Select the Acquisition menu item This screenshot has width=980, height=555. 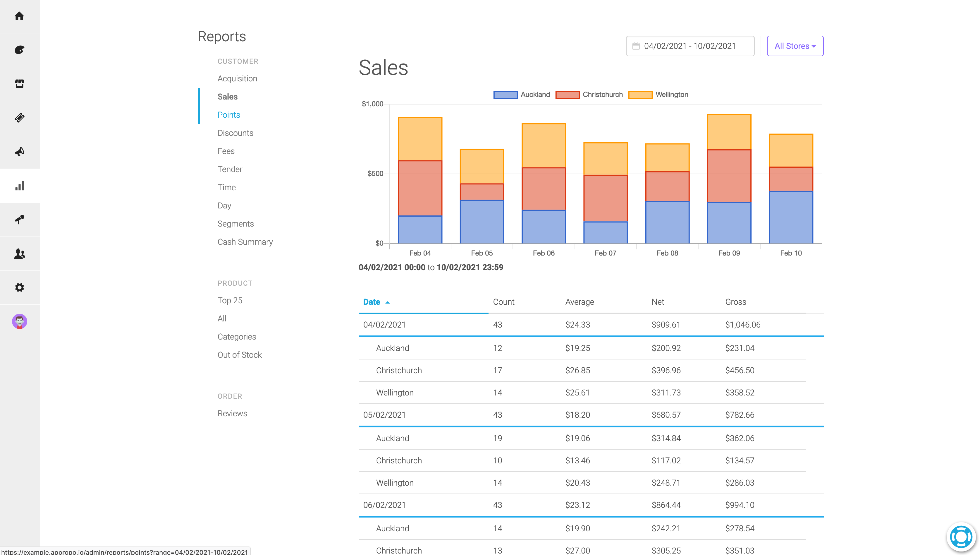coord(238,79)
